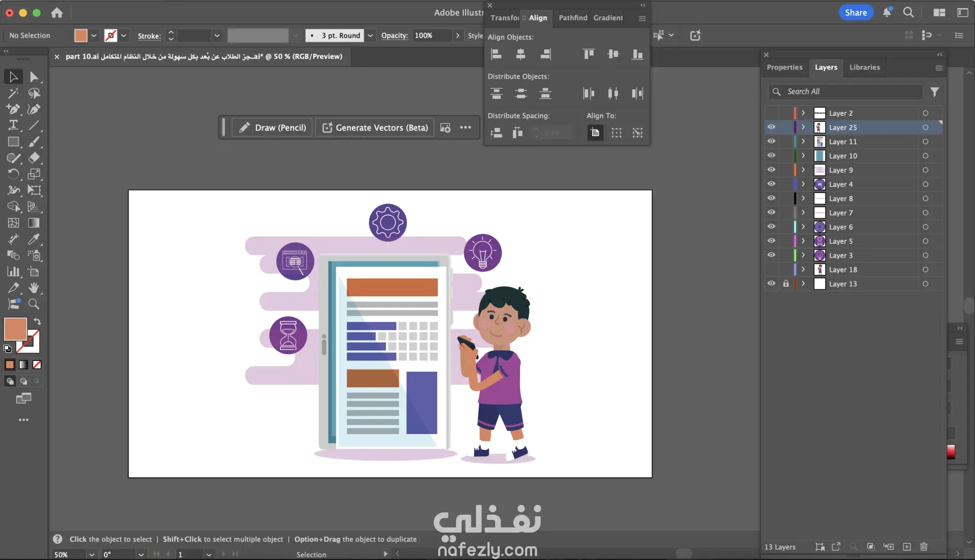Open the Pathfinder panel tab
975x560 pixels.
point(573,18)
